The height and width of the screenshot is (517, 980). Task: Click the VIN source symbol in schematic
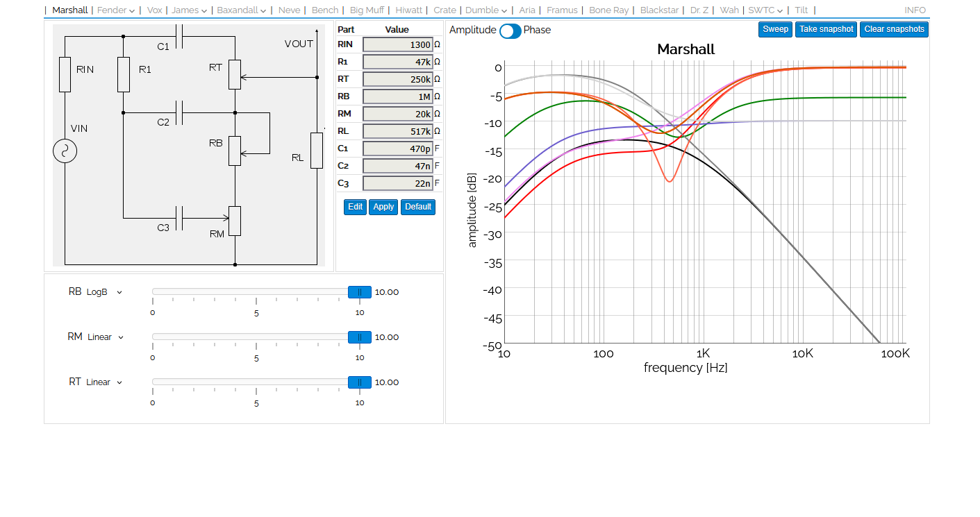pos(65,151)
